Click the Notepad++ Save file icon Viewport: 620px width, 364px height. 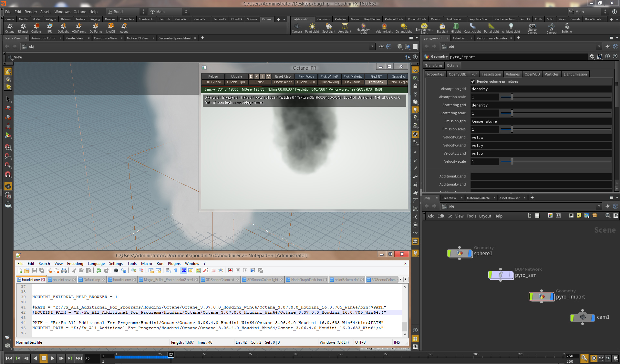click(34, 270)
